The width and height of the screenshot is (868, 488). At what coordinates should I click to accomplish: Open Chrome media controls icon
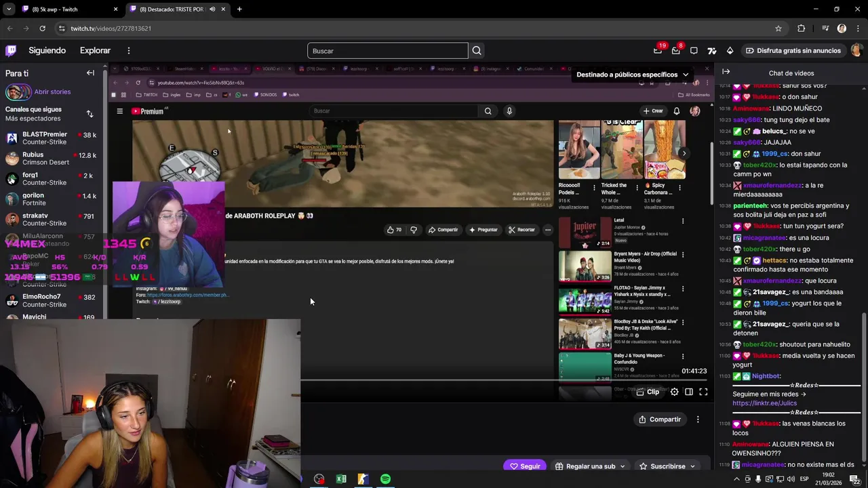tap(825, 28)
